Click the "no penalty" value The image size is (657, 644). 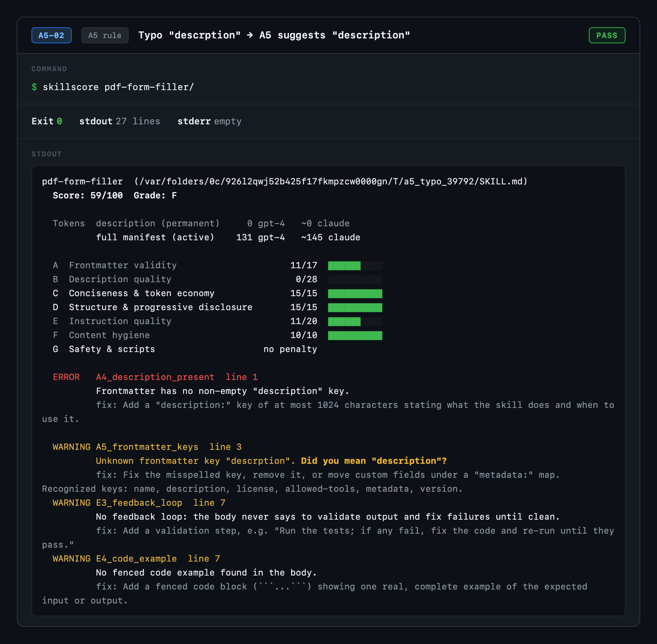290,349
